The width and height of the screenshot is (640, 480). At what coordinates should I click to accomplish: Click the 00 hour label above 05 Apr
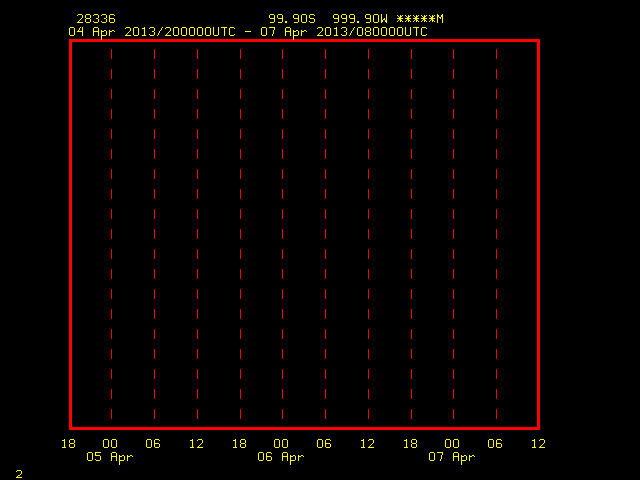[110, 444]
